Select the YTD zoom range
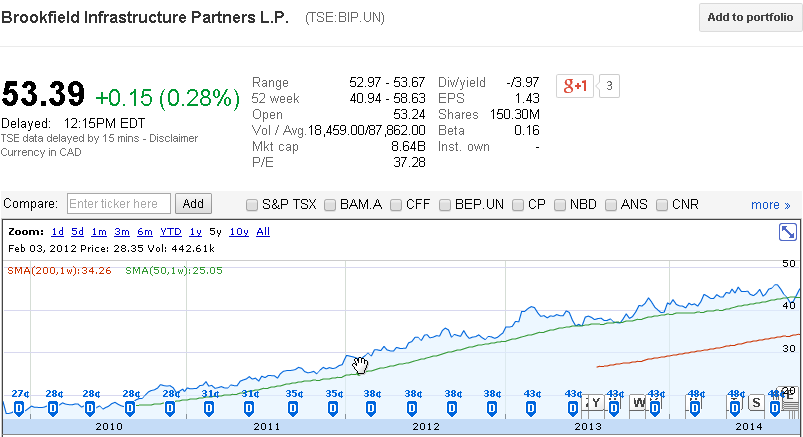Viewport: 803px width, 437px height. pyautogui.click(x=170, y=232)
